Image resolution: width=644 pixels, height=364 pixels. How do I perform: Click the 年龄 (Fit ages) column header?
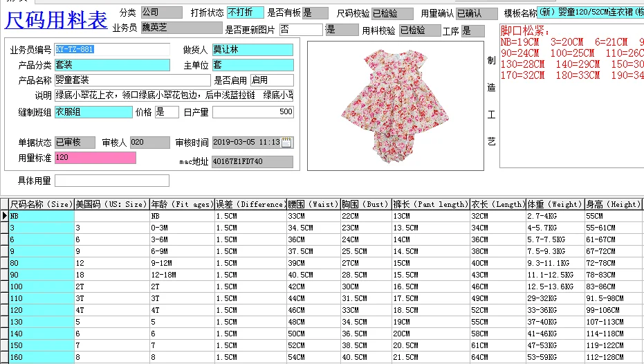coord(182,204)
